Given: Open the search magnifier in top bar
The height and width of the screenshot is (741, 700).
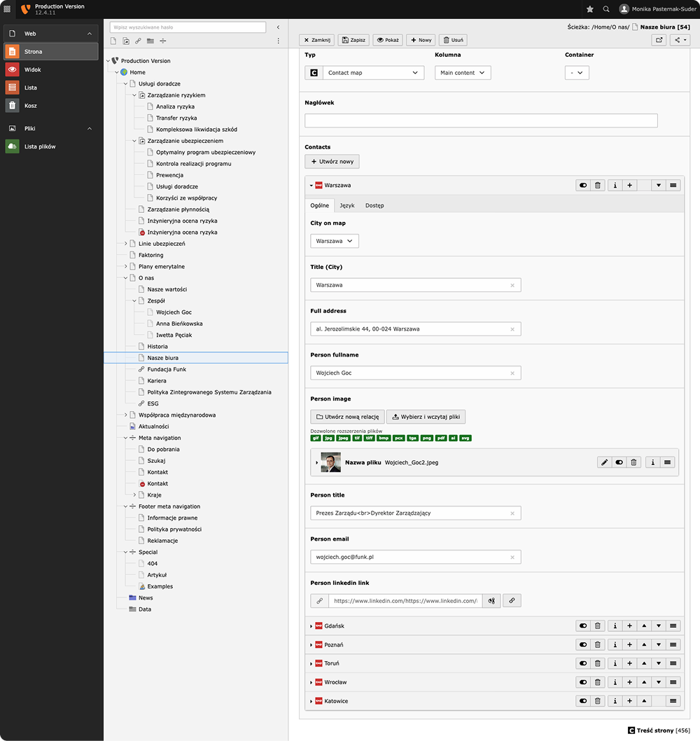Looking at the screenshot, I should pyautogui.click(x=606, y=9).
